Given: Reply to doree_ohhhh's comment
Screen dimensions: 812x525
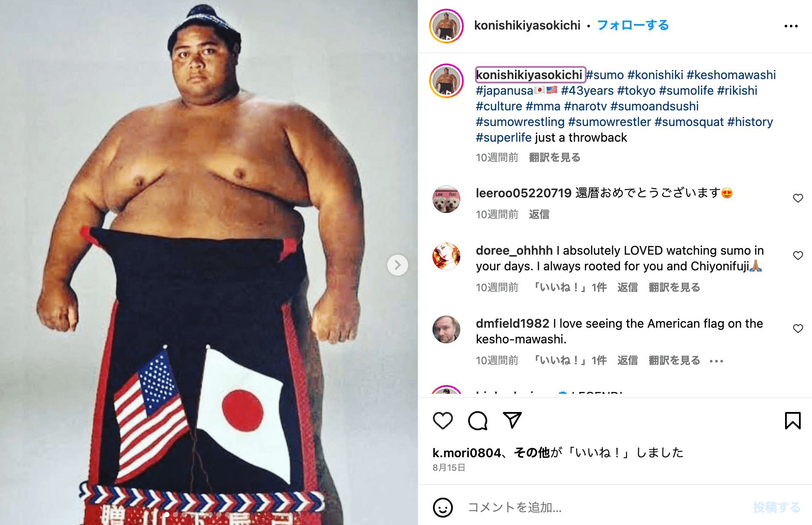Looking at the screenshot, I should click(x=627, y=287).
